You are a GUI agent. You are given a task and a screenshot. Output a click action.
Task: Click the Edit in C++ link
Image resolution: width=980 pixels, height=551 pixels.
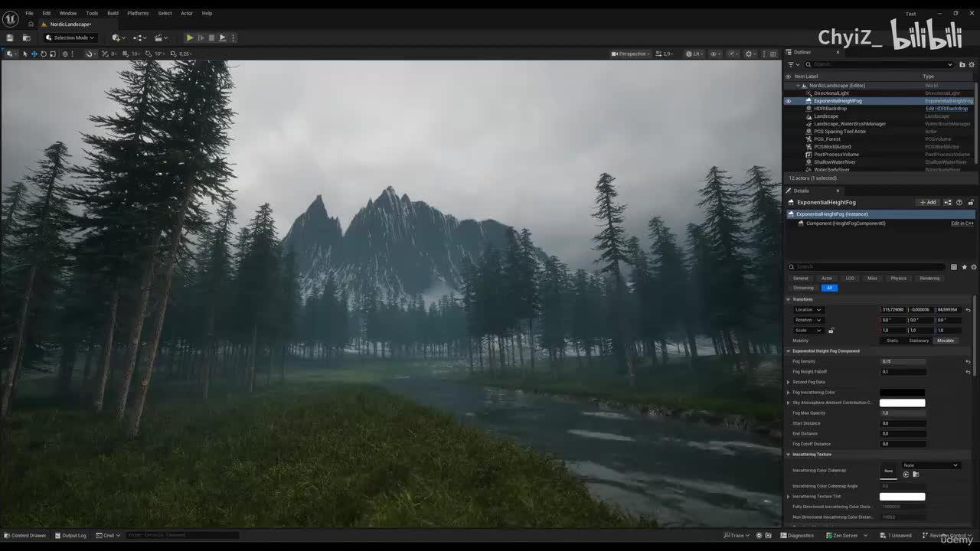[962, 223]
